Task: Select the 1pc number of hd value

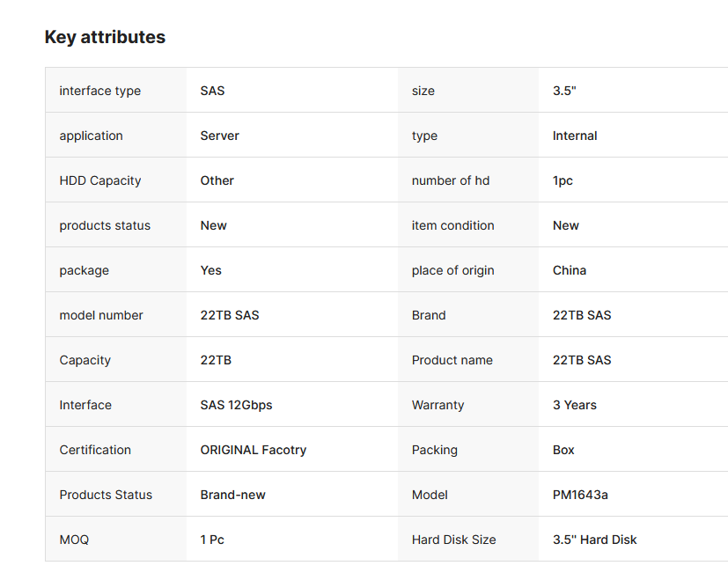Action: (563, 180)
